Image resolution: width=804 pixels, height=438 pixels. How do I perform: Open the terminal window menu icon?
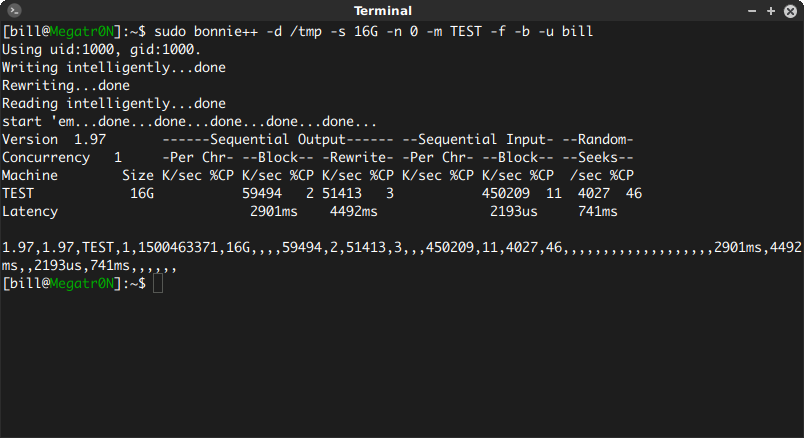point(14,10)
